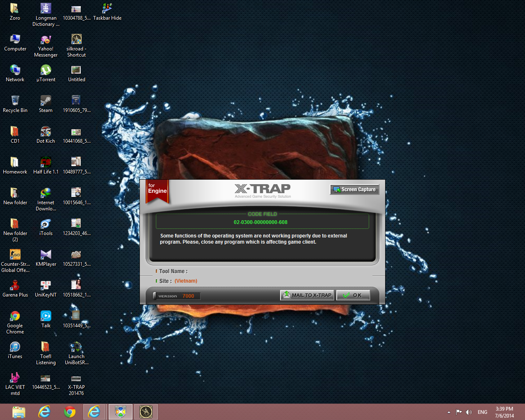Screen dimensions: 525x420
Task: Select the Taskbar Hide icon
Action: pyautogui.click(x=107, y=11)
